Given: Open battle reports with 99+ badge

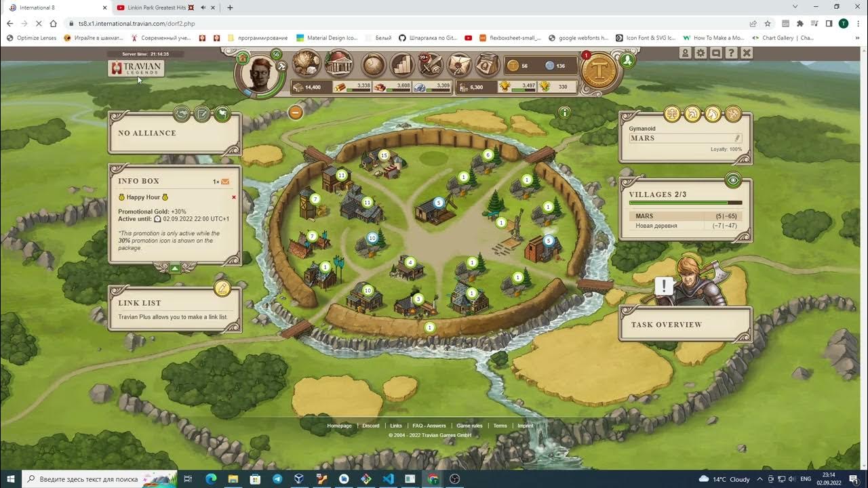Looking at the screenshot, I should click(431, 65).
